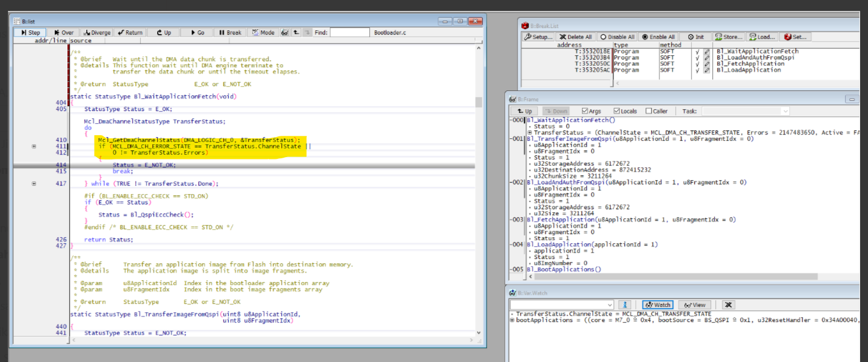Minimize the B::Frame window
Image resolution: width=868 pixels, height=362 pixels.
tap(852, 99)
